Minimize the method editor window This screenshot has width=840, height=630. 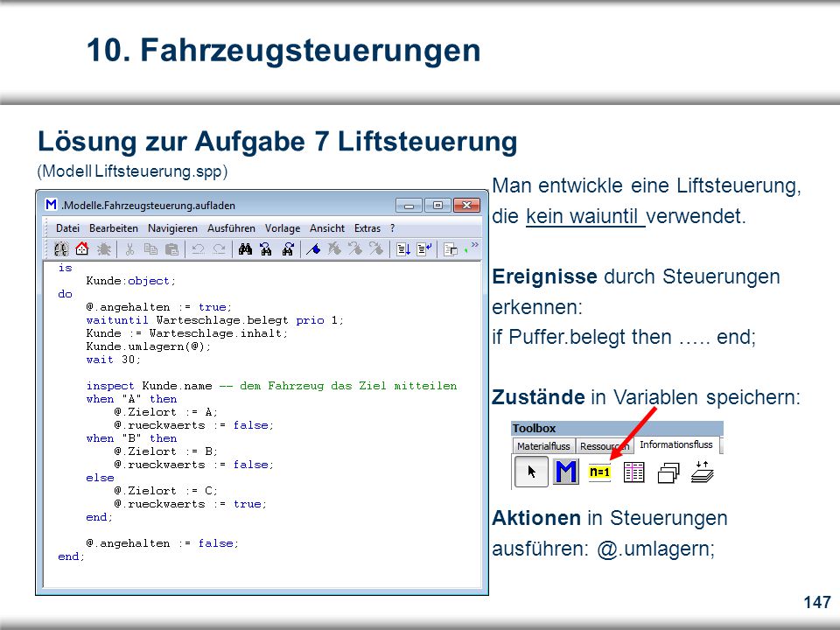pyautogui.click(x=409, y=205)
